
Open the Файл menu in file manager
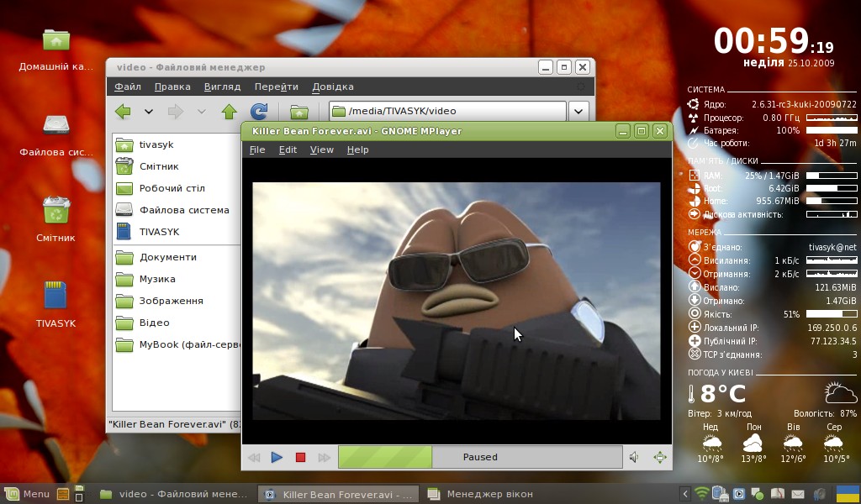tap(128, 87)
